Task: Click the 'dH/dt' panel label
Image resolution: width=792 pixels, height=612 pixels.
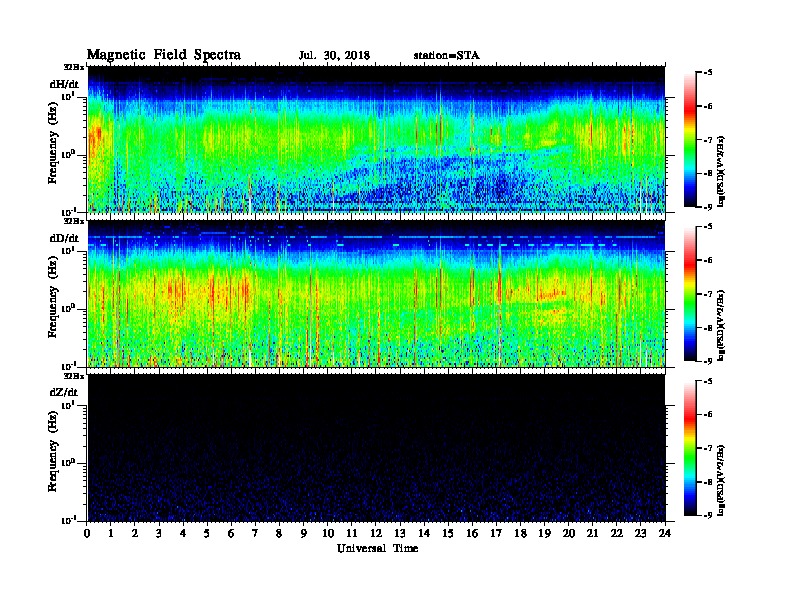Action: (x=64, y=84)
